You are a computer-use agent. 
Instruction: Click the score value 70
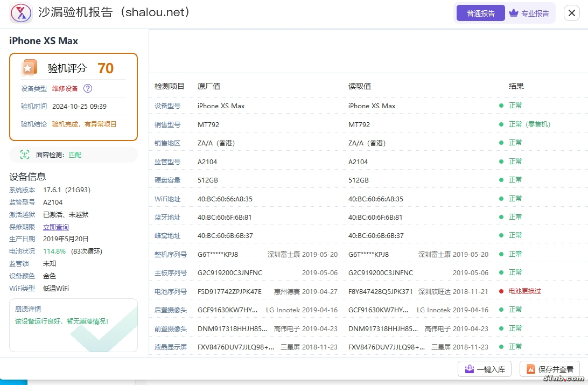(106, 68)
